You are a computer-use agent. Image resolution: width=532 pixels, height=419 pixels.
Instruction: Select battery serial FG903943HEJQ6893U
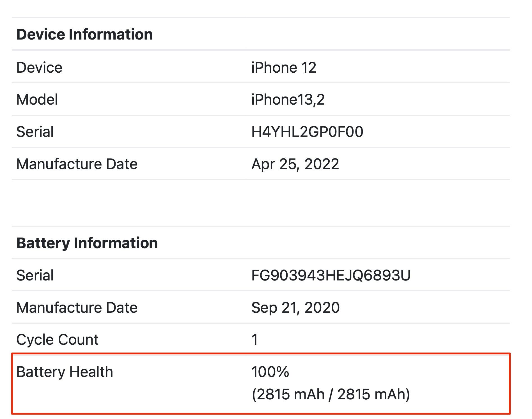coord(331,275)
